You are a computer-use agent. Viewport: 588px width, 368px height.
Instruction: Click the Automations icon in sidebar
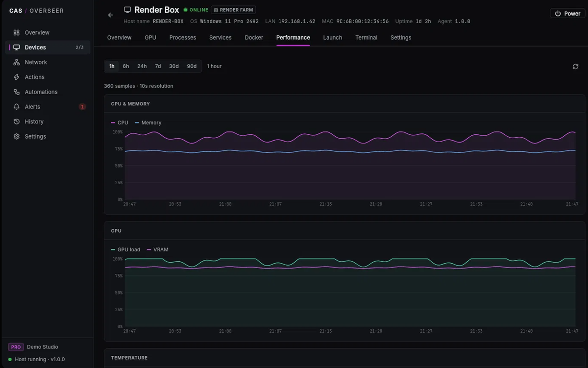pos(17,92)
